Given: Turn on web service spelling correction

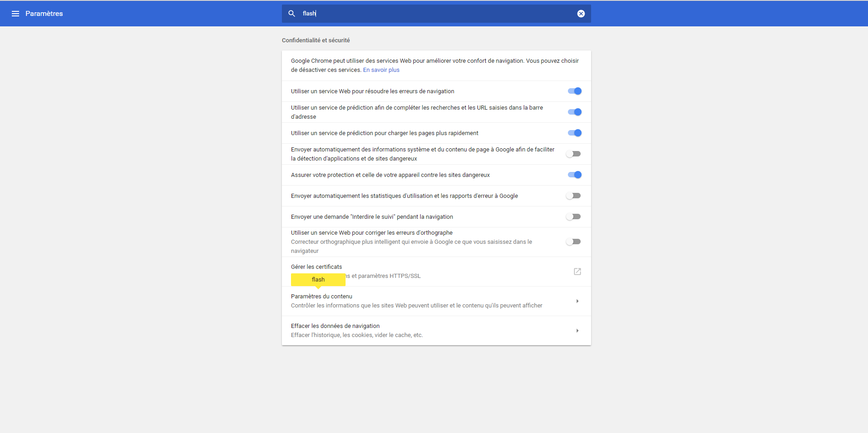Looking at the screenshot, I should pos(573,242).
